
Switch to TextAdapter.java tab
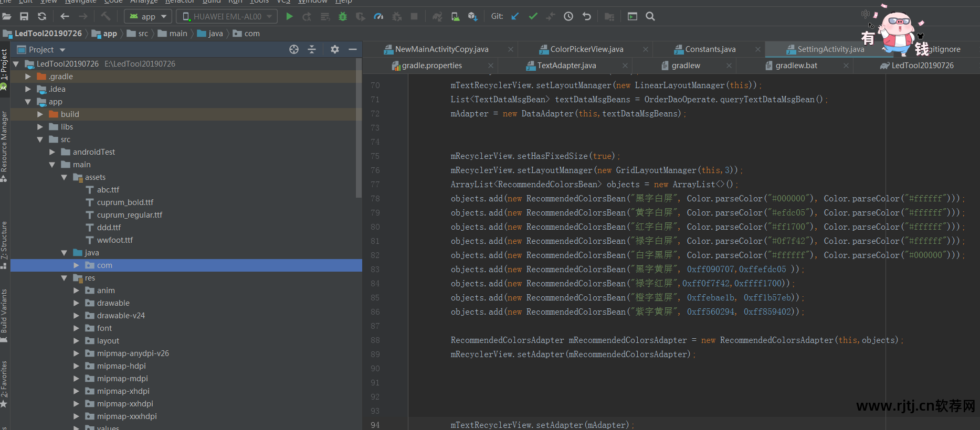[x=566, y=66]
